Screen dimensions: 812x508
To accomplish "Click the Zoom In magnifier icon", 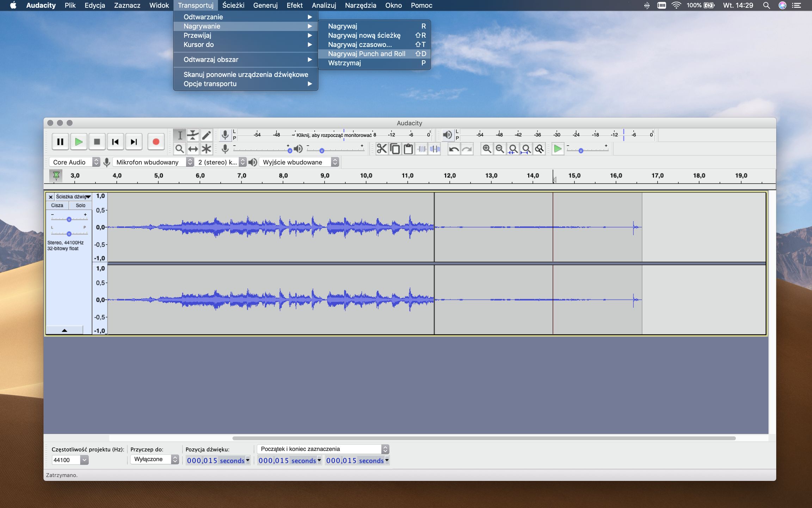I will click(487, 149).
